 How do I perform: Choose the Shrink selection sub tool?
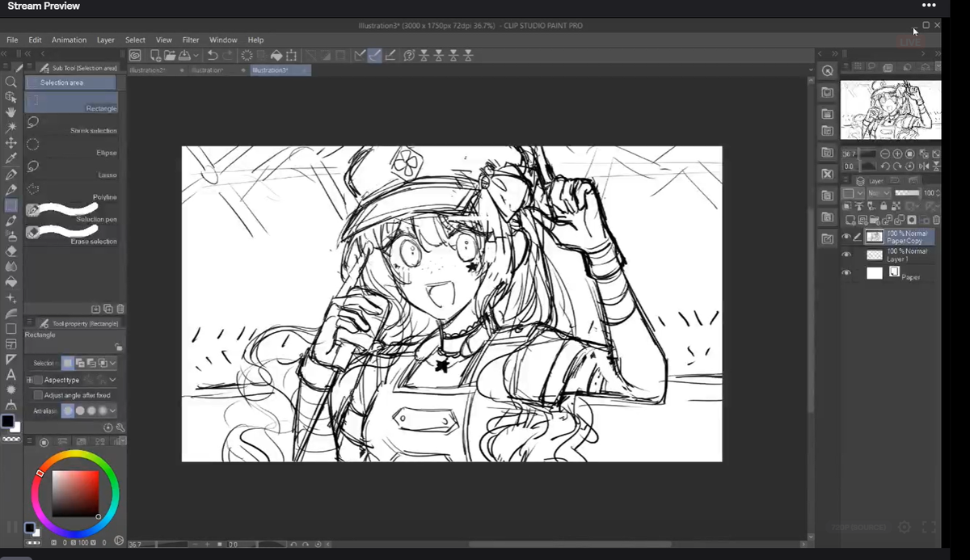pos(73,124)
